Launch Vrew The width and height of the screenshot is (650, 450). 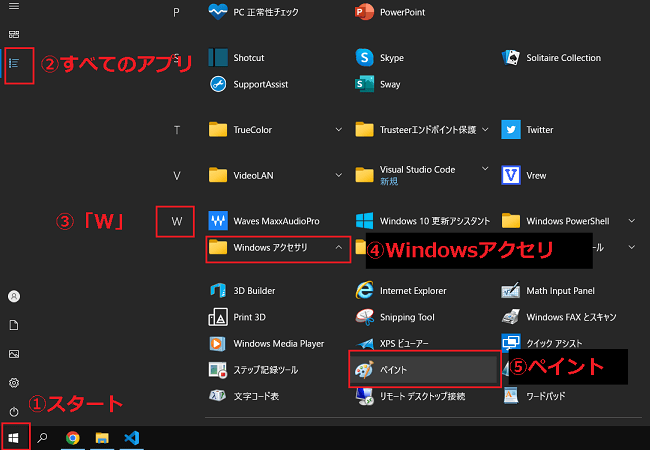click(x=524, y=175)
